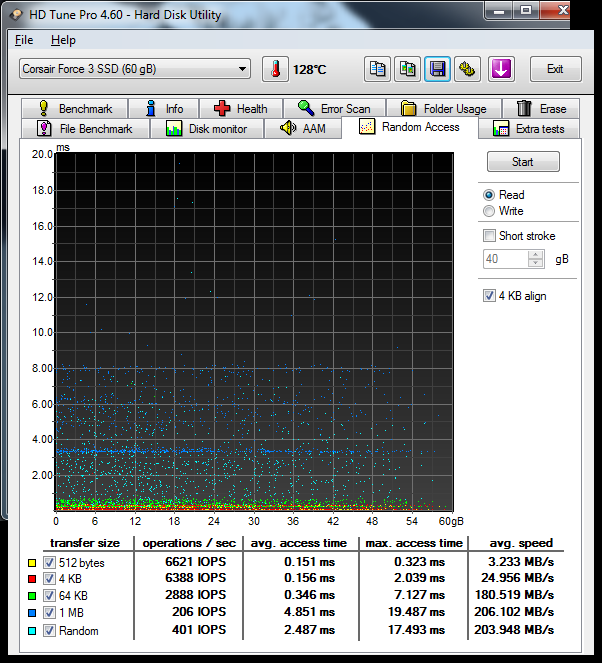
Task: Open the Benchmark tab
Action: (x=74, y=109)
